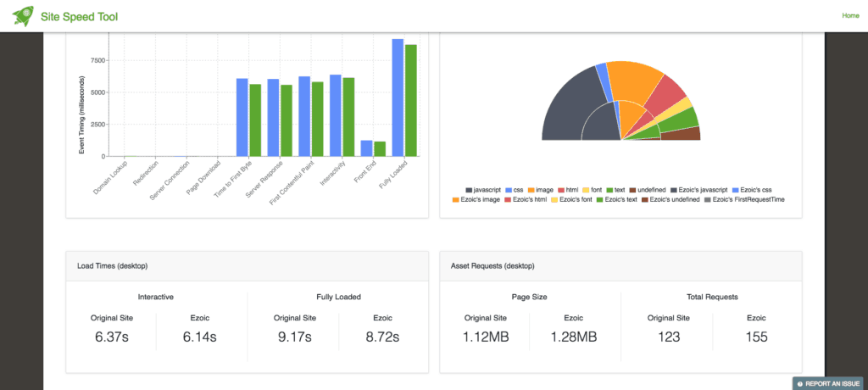Click the large orange outer image slice
Screen dimensions: 868x390
635,81
